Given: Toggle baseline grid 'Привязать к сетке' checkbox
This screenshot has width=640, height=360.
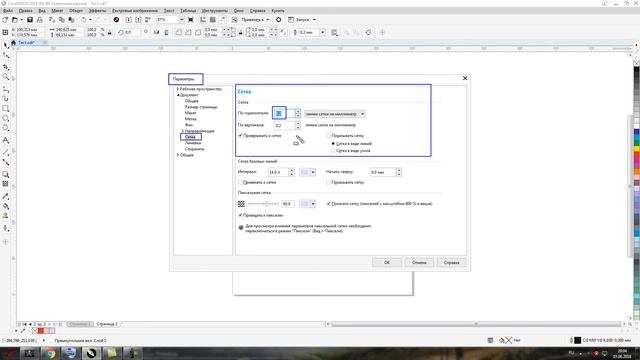Looking at the screenshot, I should point(240,182).
